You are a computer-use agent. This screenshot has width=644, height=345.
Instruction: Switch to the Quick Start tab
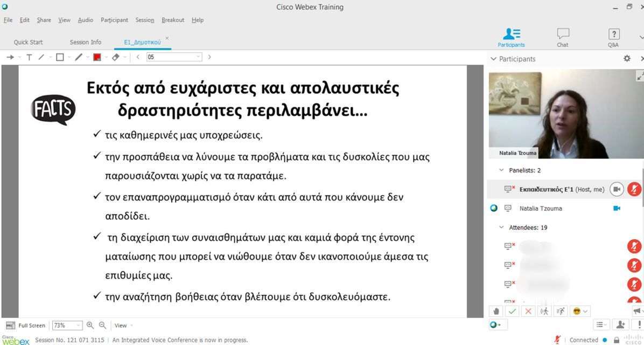pos(29,42)
